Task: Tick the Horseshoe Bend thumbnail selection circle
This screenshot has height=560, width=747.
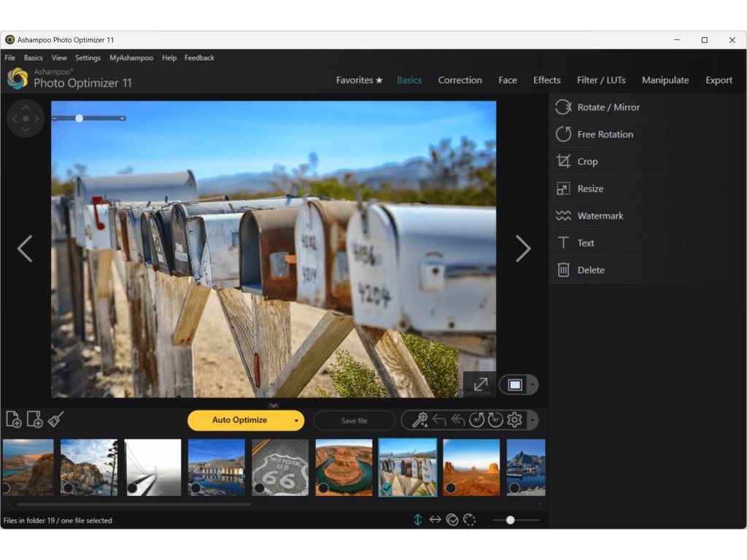Action: coord(323,488)
